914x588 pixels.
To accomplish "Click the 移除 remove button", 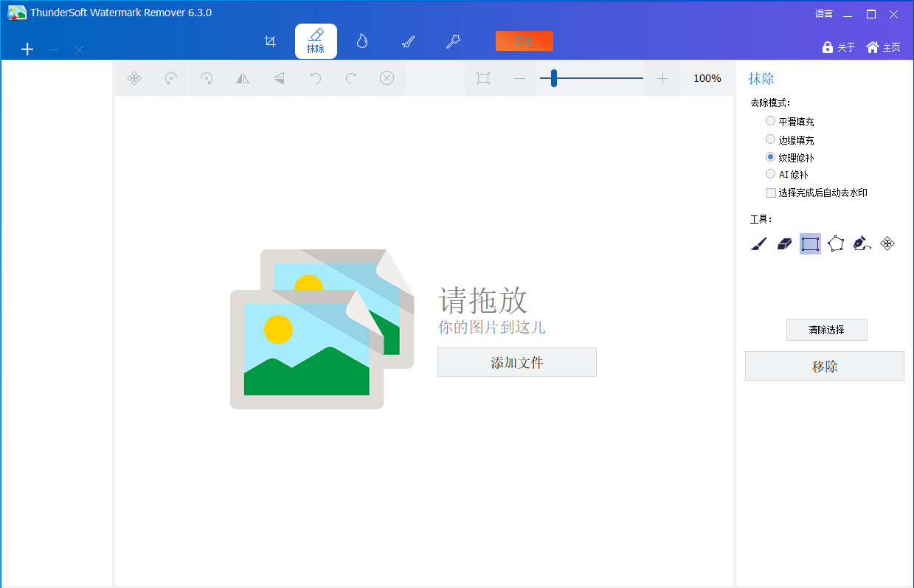I will (x=824, y=366).
